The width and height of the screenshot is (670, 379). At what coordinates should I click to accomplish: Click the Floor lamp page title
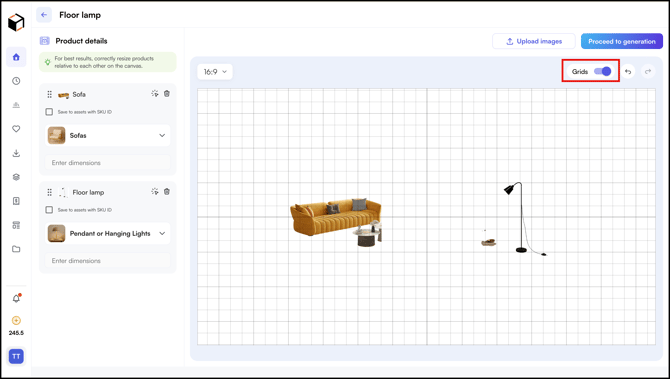click(x=80, y=15)
